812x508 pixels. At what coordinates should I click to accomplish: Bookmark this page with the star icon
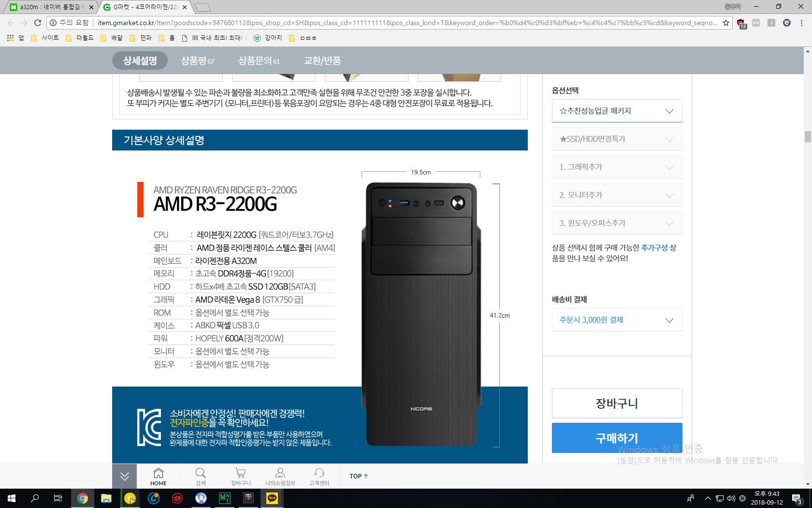[x=726, y=23]
